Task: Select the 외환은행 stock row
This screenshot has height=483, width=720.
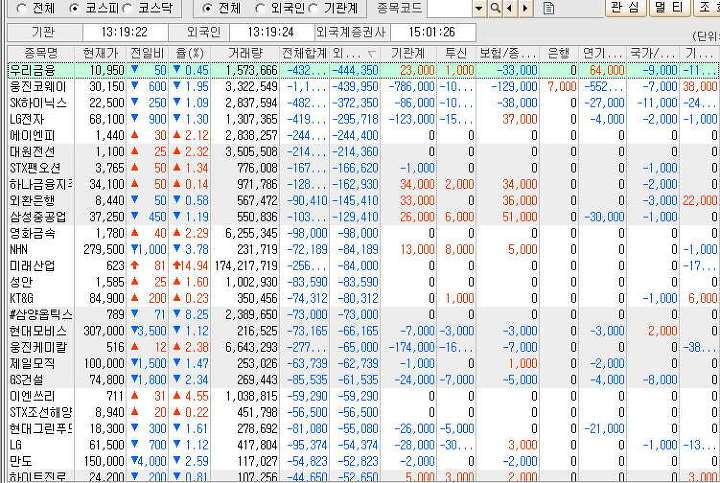Action: (x=363, y=201)
